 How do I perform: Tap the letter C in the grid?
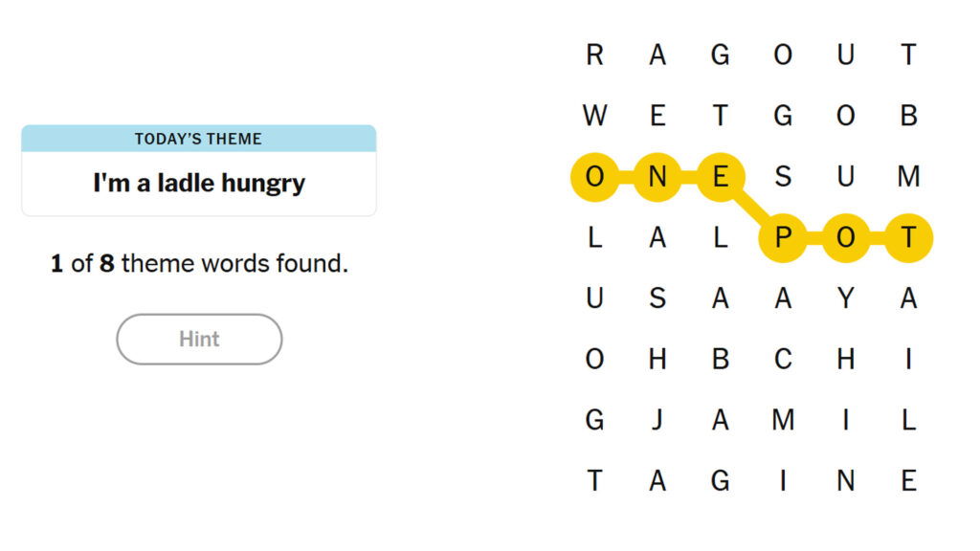[783, 359]
